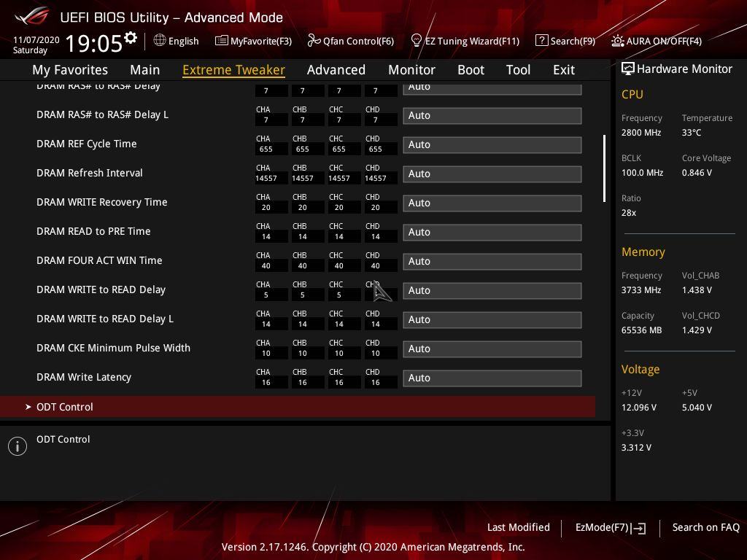747x560 pixels.
Task: Open Search on FAQ link
Action: pos(705,527)
